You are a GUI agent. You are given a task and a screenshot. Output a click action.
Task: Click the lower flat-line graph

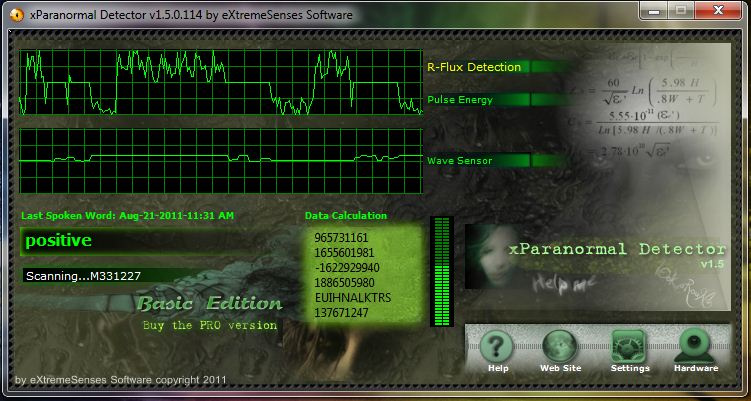tap(221, 160)
